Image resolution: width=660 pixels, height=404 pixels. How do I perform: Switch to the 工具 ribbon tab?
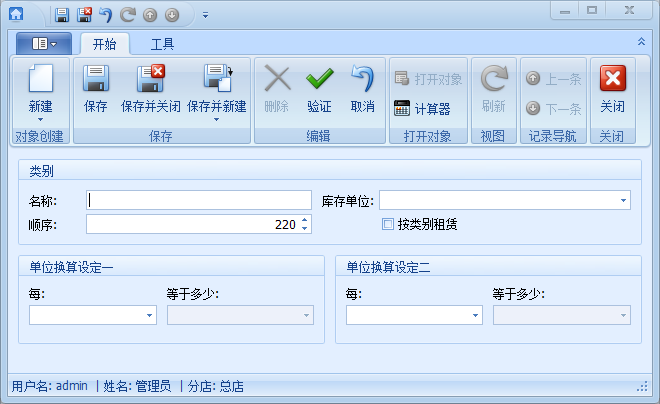tap(162, 44)
